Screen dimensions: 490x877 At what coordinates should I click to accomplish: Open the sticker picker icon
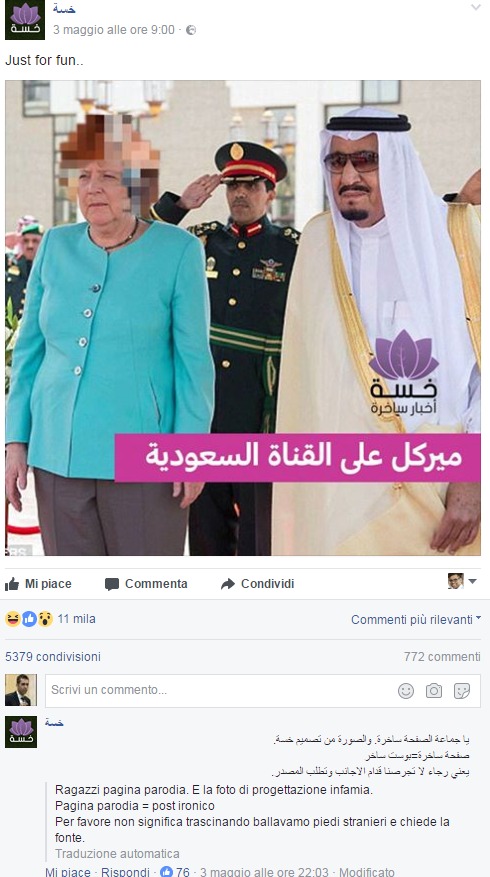click(462, 691)
